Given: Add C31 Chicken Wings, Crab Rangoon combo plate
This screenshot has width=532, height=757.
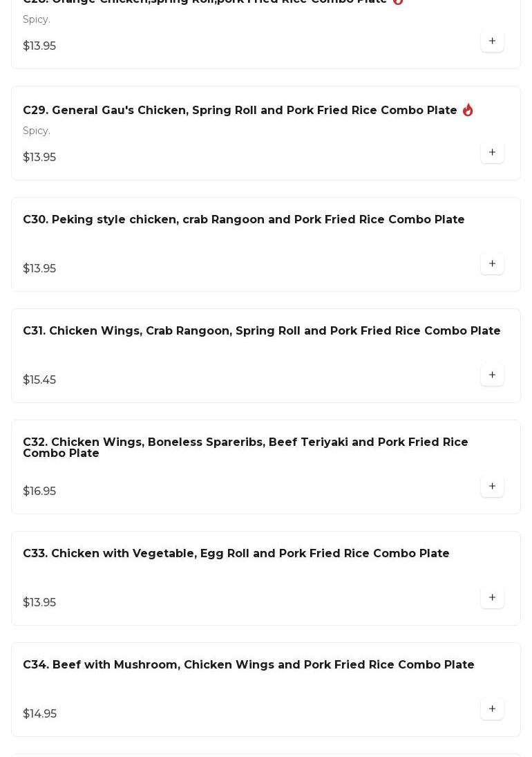Looking at the screenshot, I should click(492, 375).
